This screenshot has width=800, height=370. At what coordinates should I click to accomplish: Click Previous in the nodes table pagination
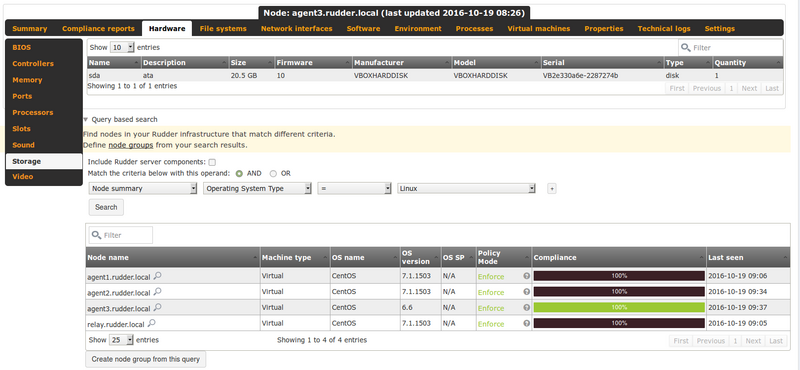(711, 340)
